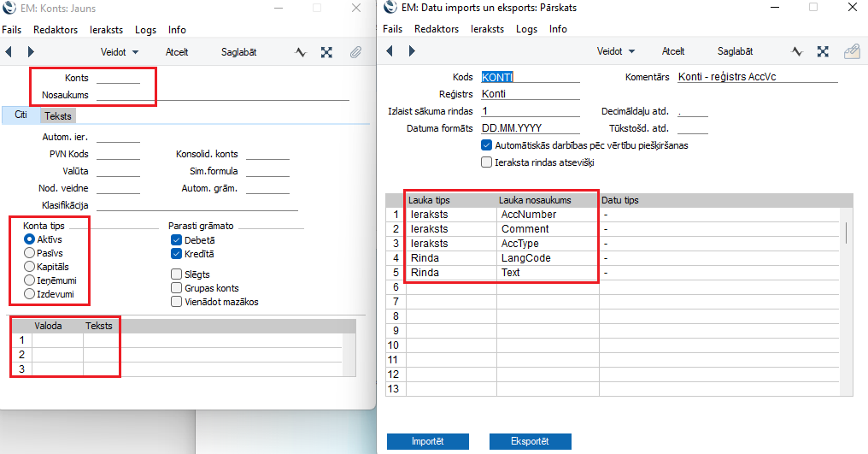This screenshot has width=868, height=454.
Task: Open the Logs menu in Datu imports window
Action: click(x=527, y=29)
